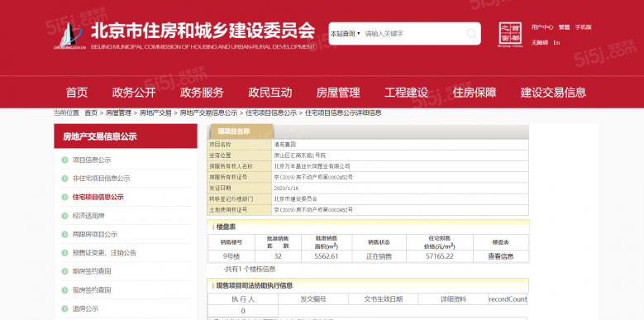
Task: Click bullet icon beside 退房公示
Action: pos(64,308)
